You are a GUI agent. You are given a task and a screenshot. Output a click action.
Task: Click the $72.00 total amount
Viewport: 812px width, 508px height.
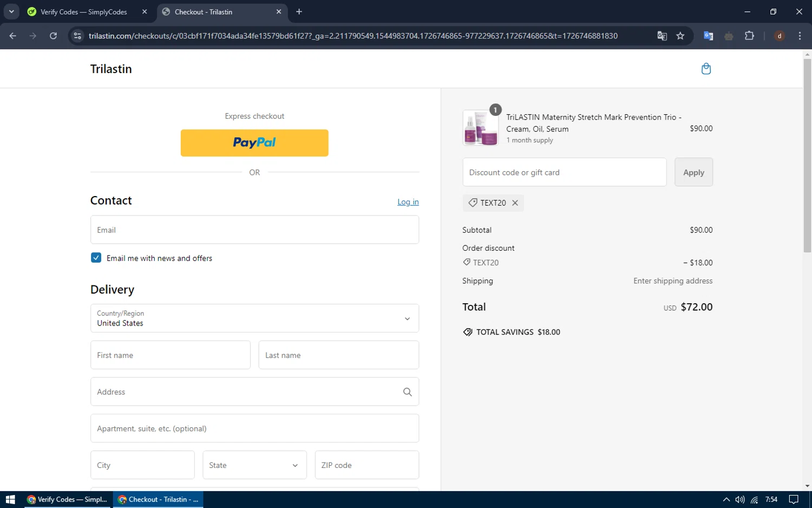(x=697, y=307)
